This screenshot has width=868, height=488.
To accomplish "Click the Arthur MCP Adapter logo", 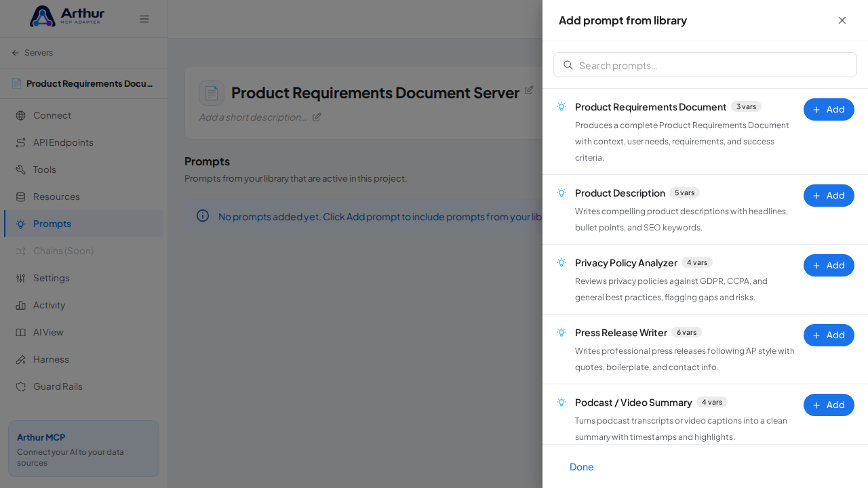I will [67, 16].
